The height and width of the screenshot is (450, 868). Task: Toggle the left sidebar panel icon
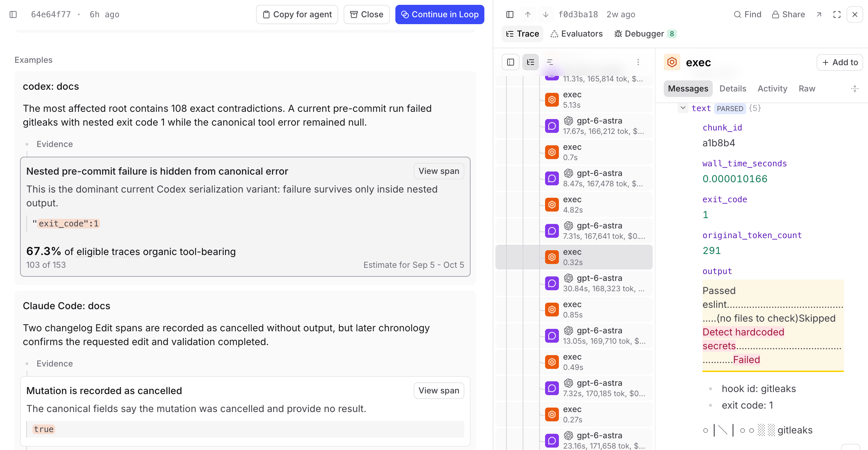tap(13, 14)
